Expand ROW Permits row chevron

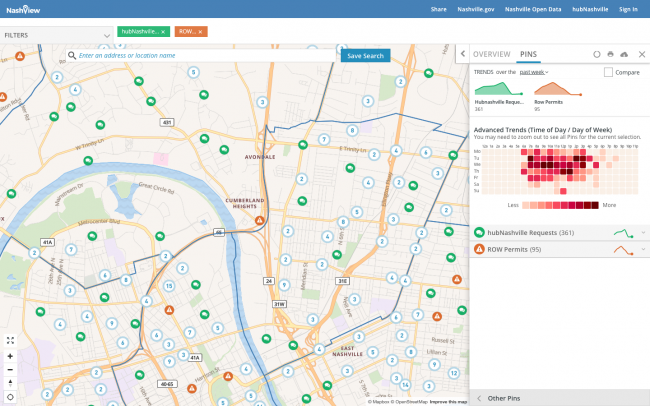click(x=643, y=249)
